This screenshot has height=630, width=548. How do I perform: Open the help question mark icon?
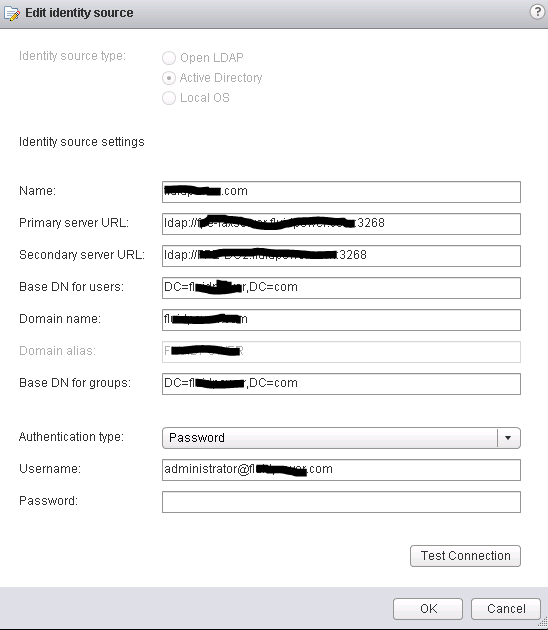click(x=537, y=12)
